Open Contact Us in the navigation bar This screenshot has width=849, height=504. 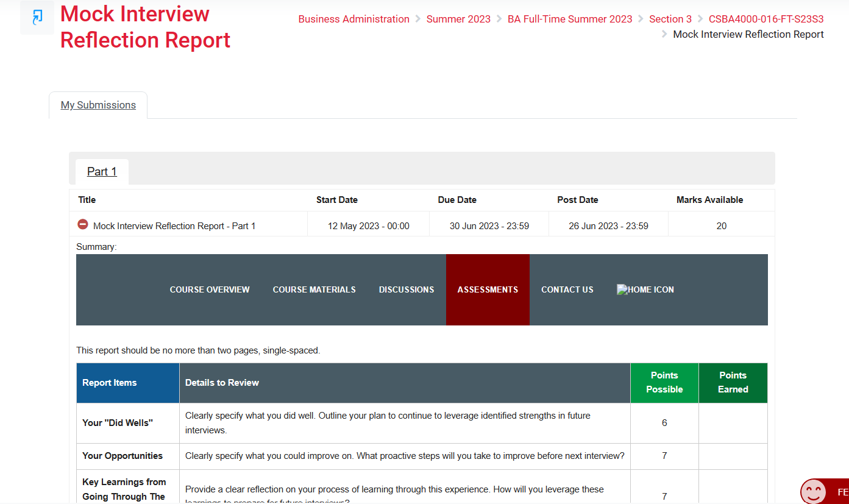pyautogui.click(x=567, y=289)
